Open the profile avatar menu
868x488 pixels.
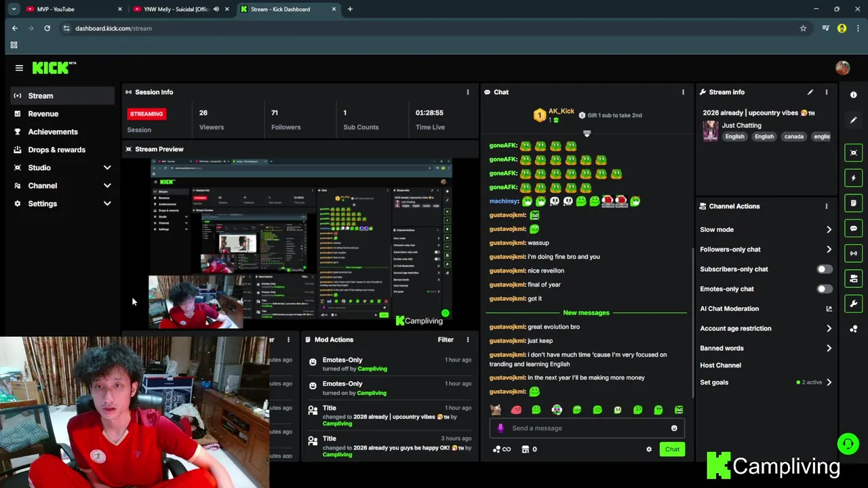pyautogui.click(x=842, y=68)
